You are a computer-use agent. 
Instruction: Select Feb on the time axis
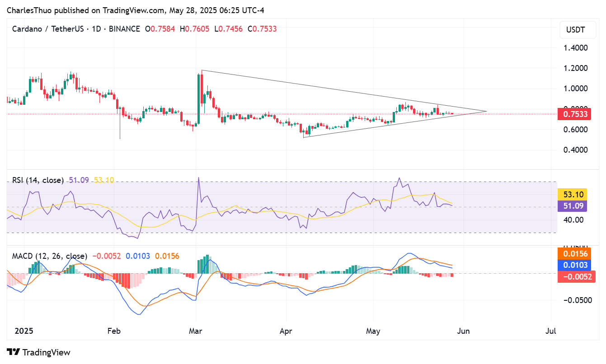coord(114,331)
